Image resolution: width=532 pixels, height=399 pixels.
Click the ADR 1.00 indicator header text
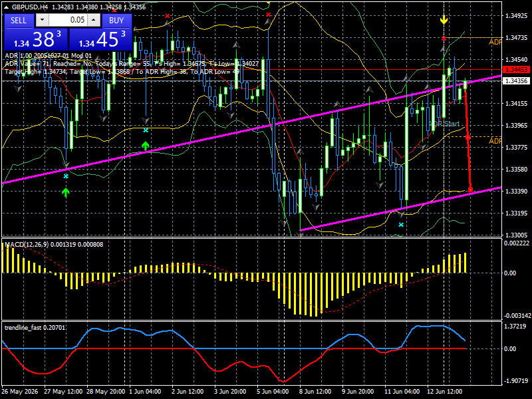(x=48, y=56)
